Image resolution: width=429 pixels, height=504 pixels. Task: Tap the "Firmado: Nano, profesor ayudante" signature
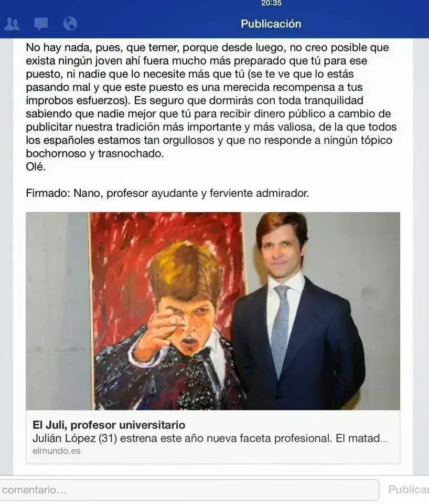click(x=167, y=193)
